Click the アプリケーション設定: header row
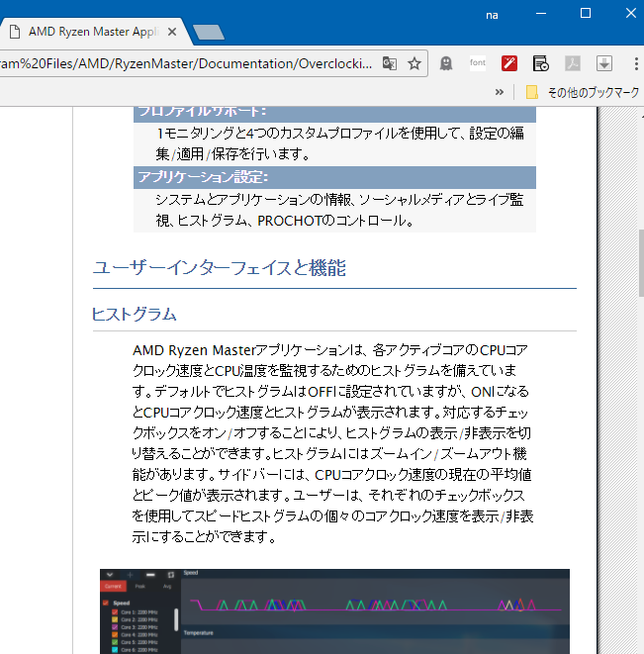 tap(334, 177)
